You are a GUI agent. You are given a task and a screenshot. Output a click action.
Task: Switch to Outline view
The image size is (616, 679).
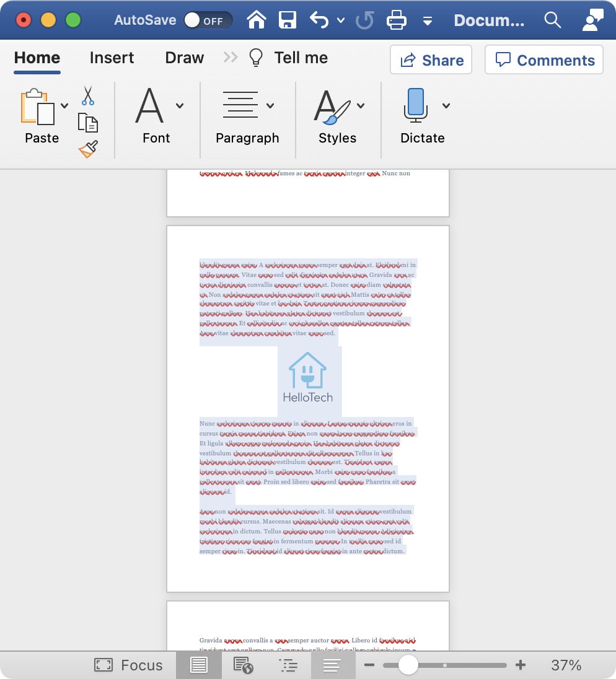point(288,665)
